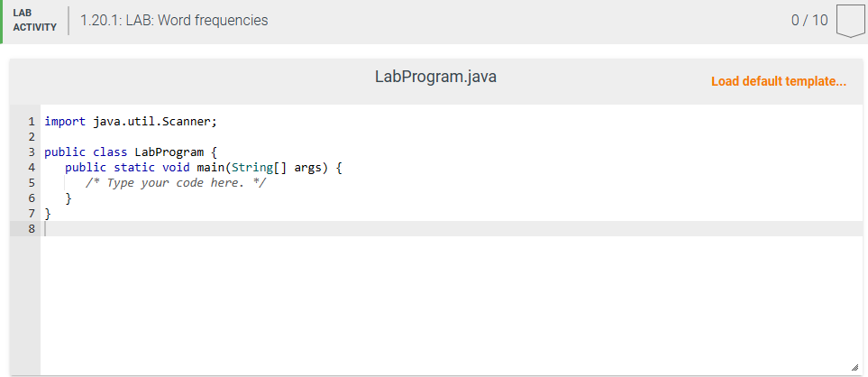Click the empty highlighted line 8

(x=452, y=229)
